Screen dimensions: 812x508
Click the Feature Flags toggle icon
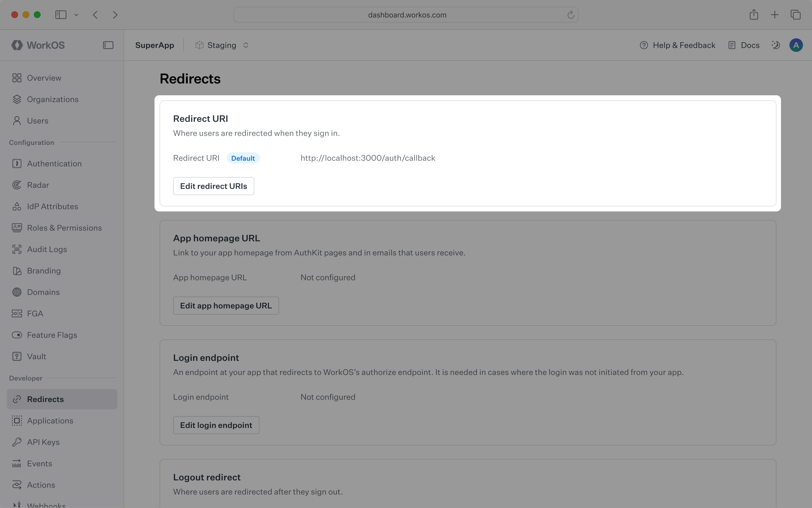point(17,335)
